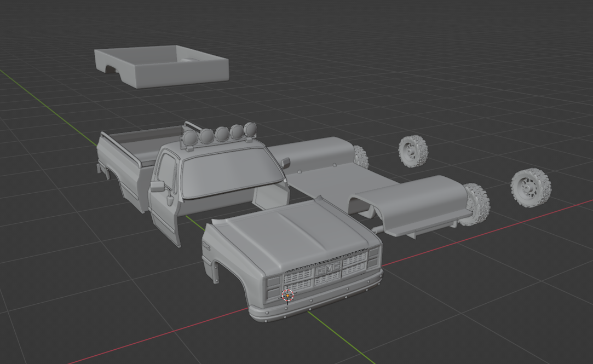Click the 3D cursor on the grille
Screen dimensions: 593x364
point(288,295)
